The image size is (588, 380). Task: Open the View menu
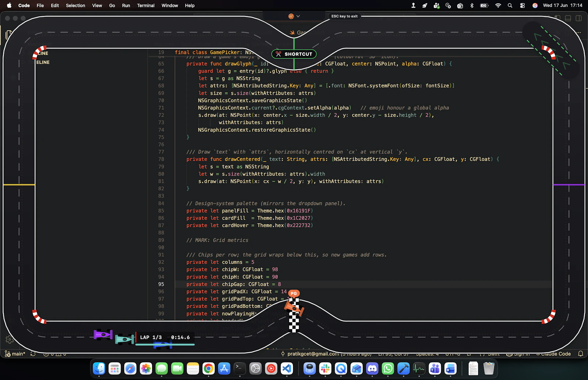click(97, 6)
